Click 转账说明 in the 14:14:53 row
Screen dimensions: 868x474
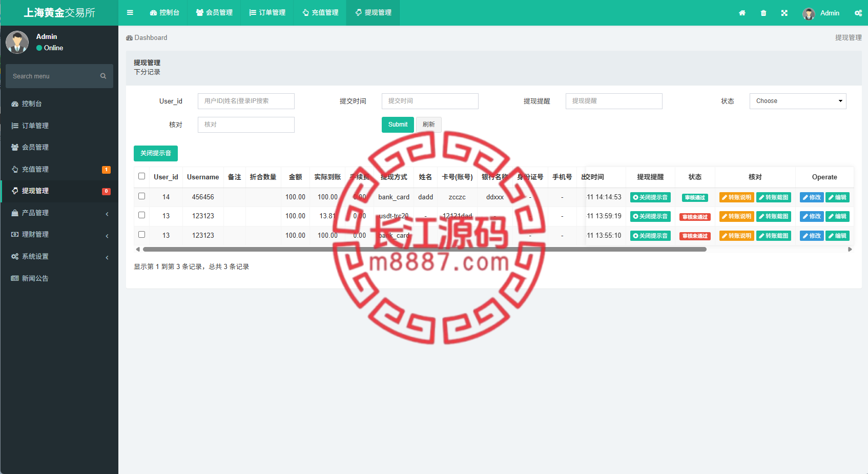click(736, 197)
